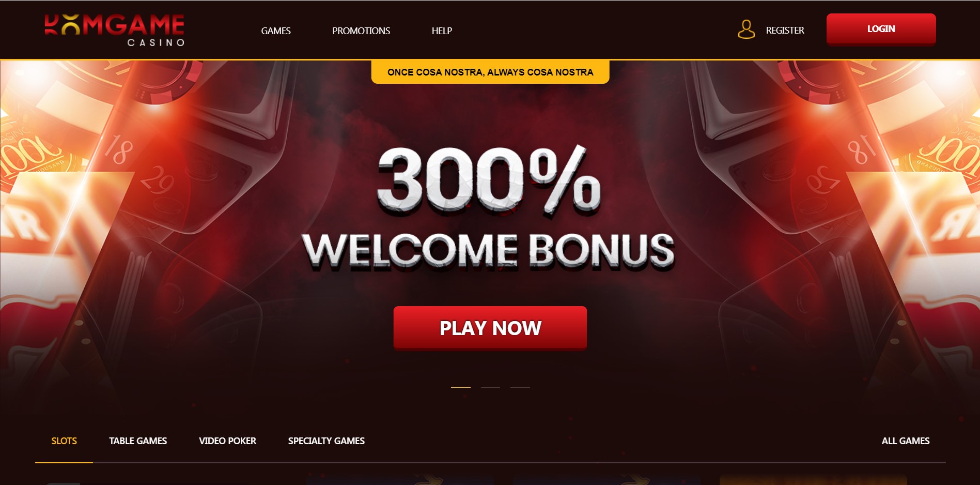Switch to the Specialty Games tab
Viewport: 980px width, 485px height.
tap(326, 441)
